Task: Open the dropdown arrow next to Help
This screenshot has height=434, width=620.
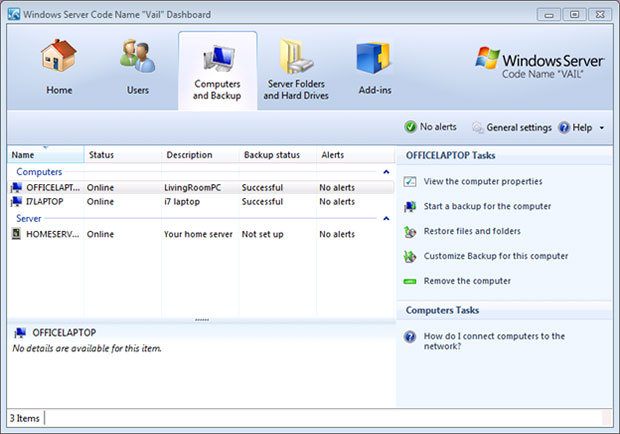Action: (602, 128)
